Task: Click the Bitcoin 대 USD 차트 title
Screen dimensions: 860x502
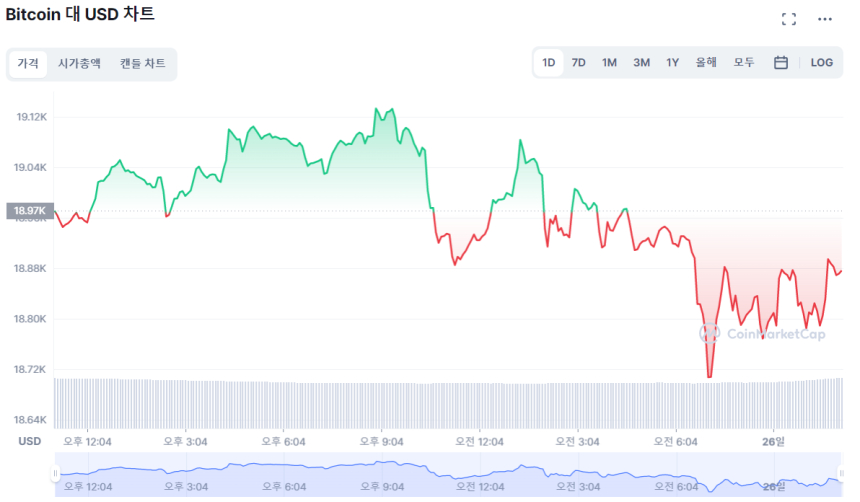Action: coord(80,15)
